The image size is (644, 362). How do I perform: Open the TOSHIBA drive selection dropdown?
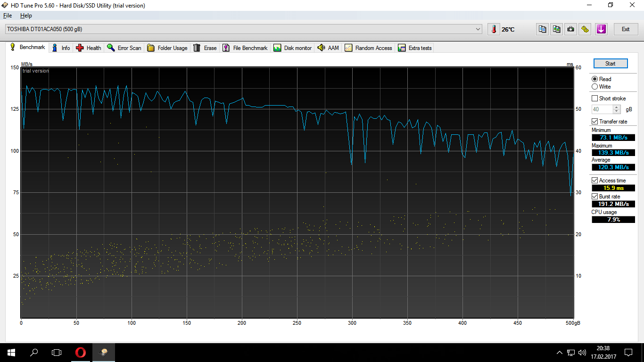click(478, 29)
